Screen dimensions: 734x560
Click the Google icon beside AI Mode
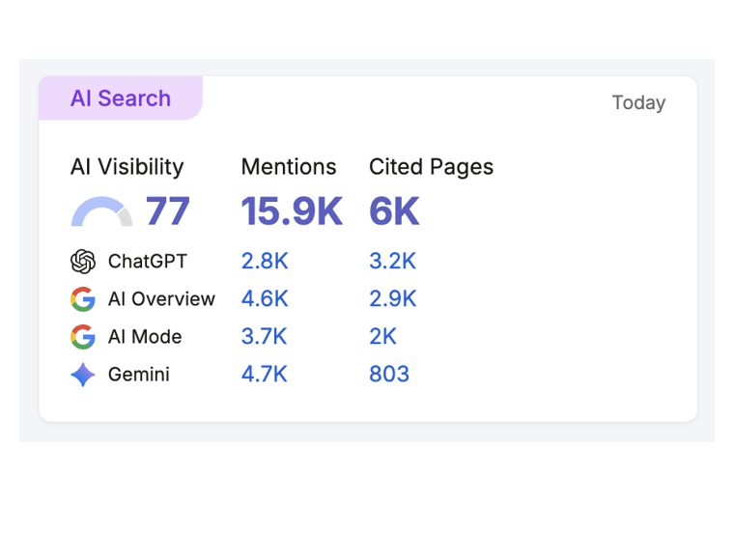[83, 337]
